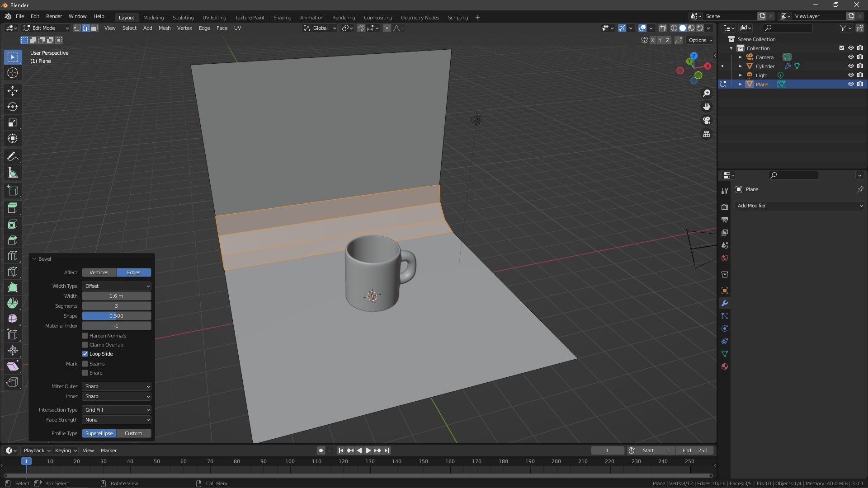Screen dimensions: 868x488
Task: Adjust the Shape slider at 0.500
Action: [117, 316]
